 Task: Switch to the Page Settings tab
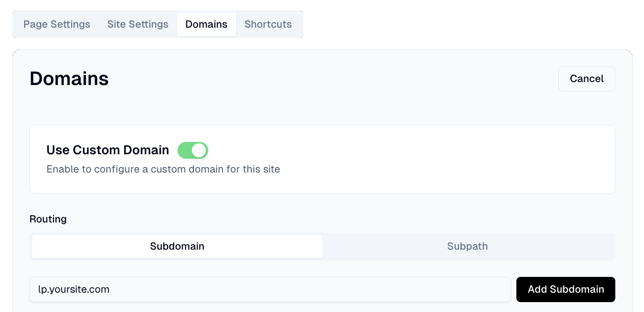point(56,24)
